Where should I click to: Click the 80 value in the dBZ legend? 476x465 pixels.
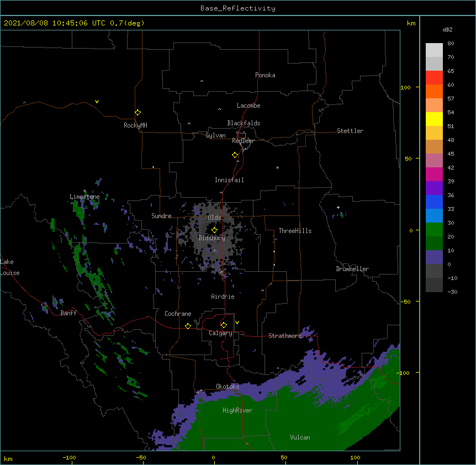pyautogui.click(x=451, y=44)
